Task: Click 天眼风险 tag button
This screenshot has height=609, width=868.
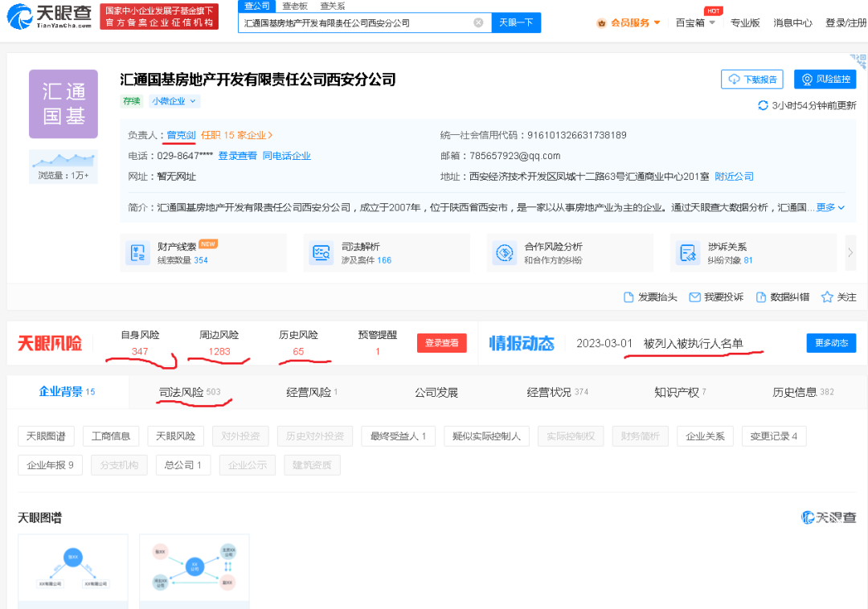Action: (x=175, y=436)
